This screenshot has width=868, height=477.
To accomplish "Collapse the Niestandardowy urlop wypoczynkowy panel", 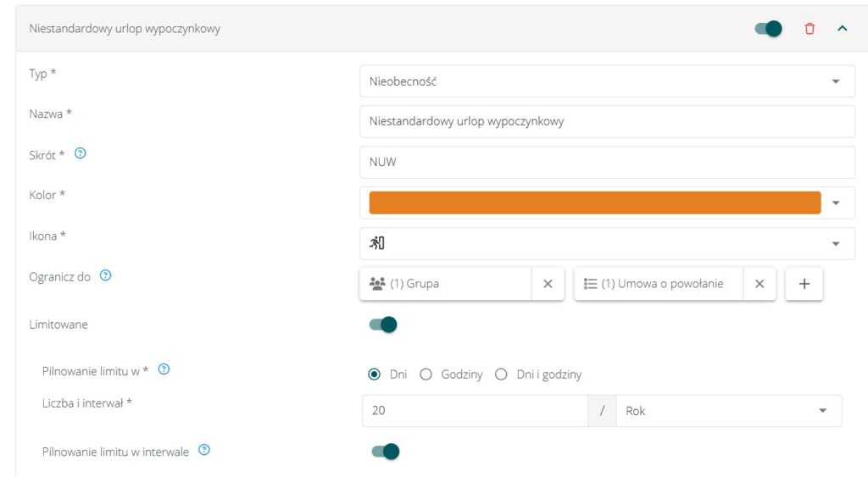I will [843, 29].
